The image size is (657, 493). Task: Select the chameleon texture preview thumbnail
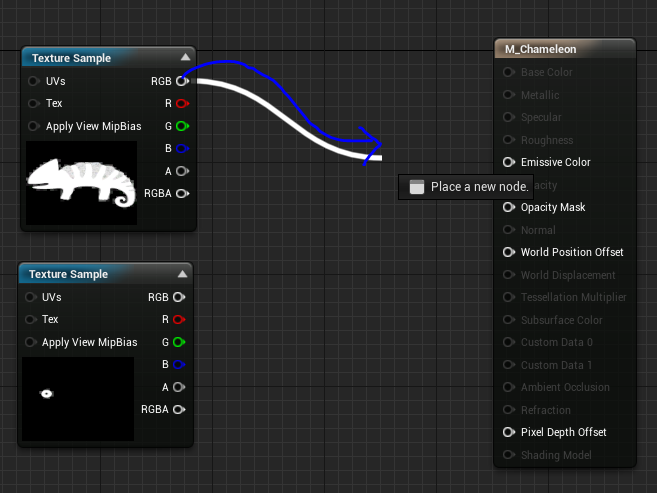click(x=81, y=183)
